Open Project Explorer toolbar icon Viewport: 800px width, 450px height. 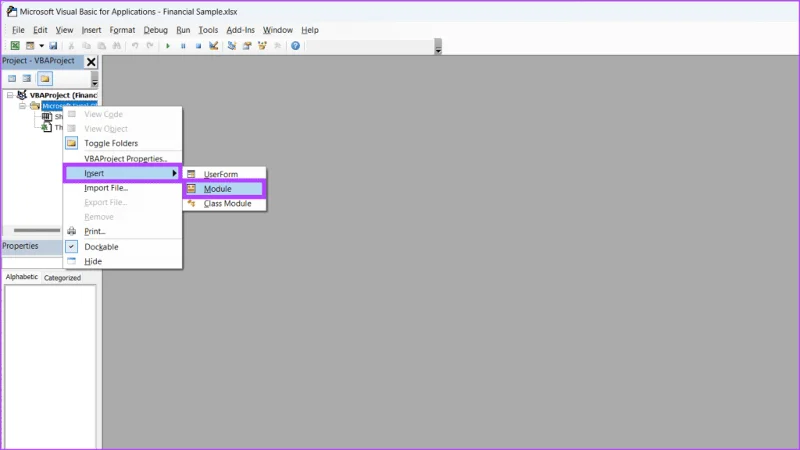232,46
